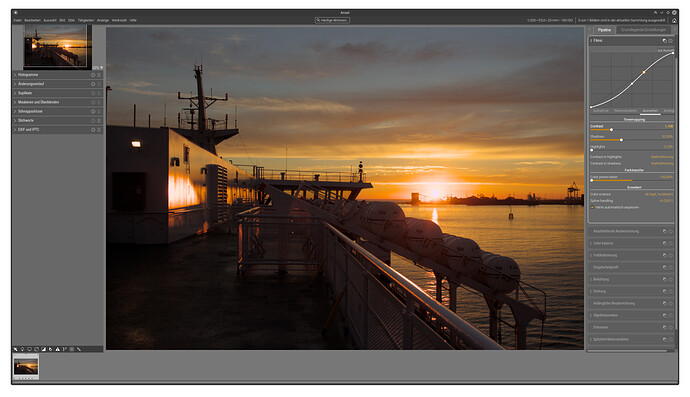Image resolution: width=690 pixels, height=397 pixels.
Task: Open the Eingabefarbprofil module header
Action: [x=631, y=267]
